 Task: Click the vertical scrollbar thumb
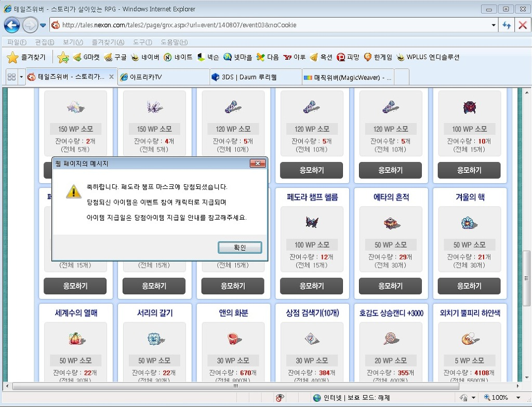click(527, 278)
